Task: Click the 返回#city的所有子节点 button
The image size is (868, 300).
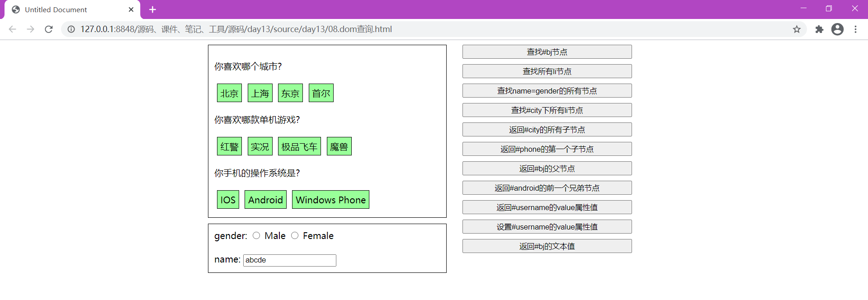Action: click(x=547, y=130)
